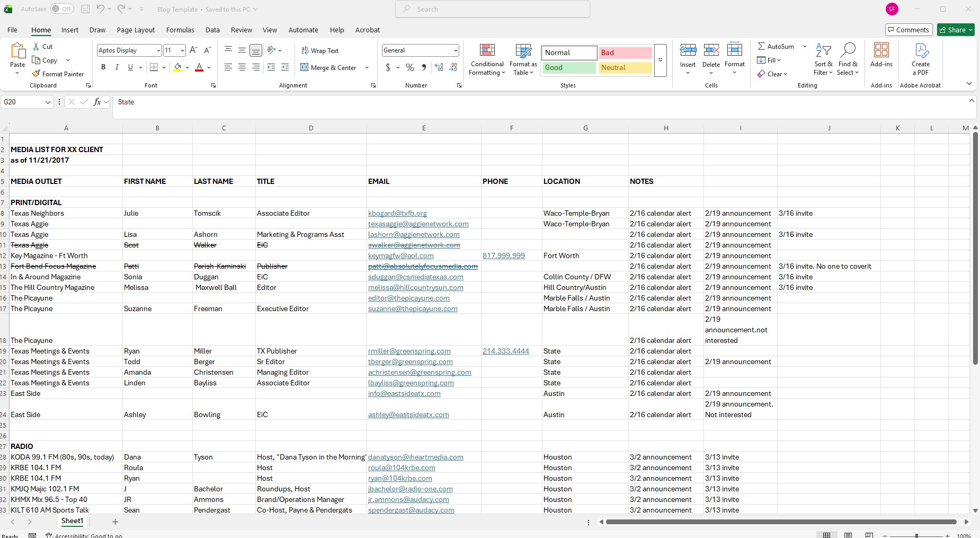Click the Conditional Formatting icon
This screenshot has width=980, height=538.
pyautogui.click(x=487, y=50)
